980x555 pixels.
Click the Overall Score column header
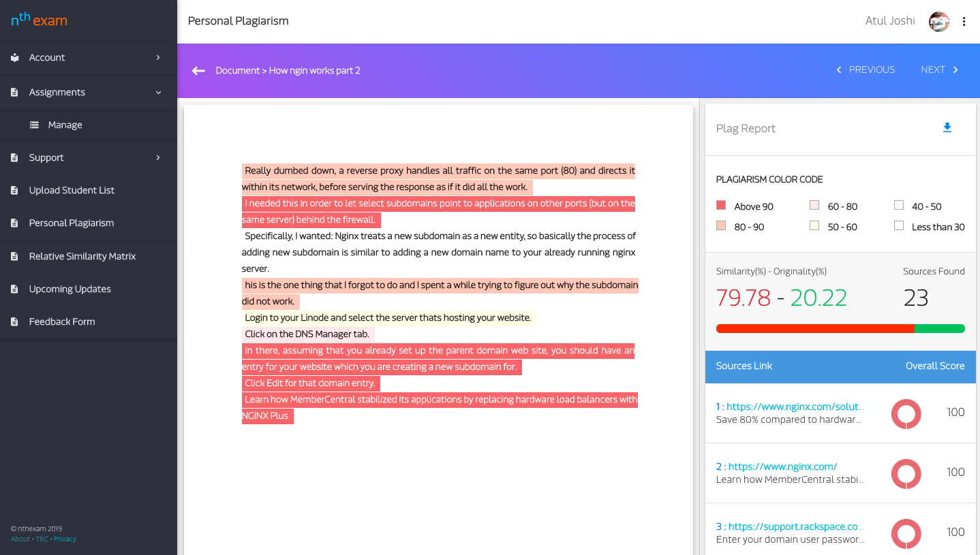(x=935, y=366)
